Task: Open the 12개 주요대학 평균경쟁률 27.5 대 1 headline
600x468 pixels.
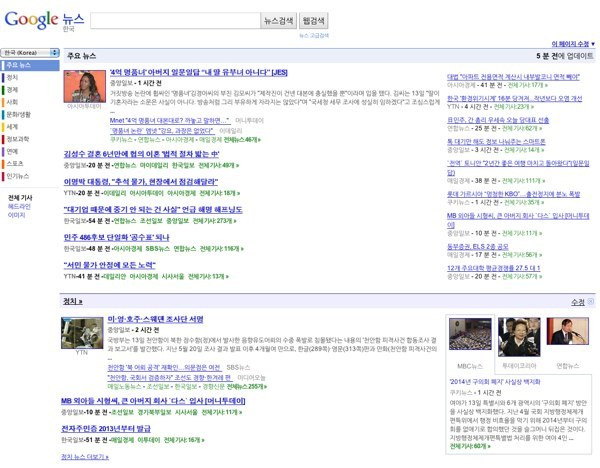Action: (494, 268)
